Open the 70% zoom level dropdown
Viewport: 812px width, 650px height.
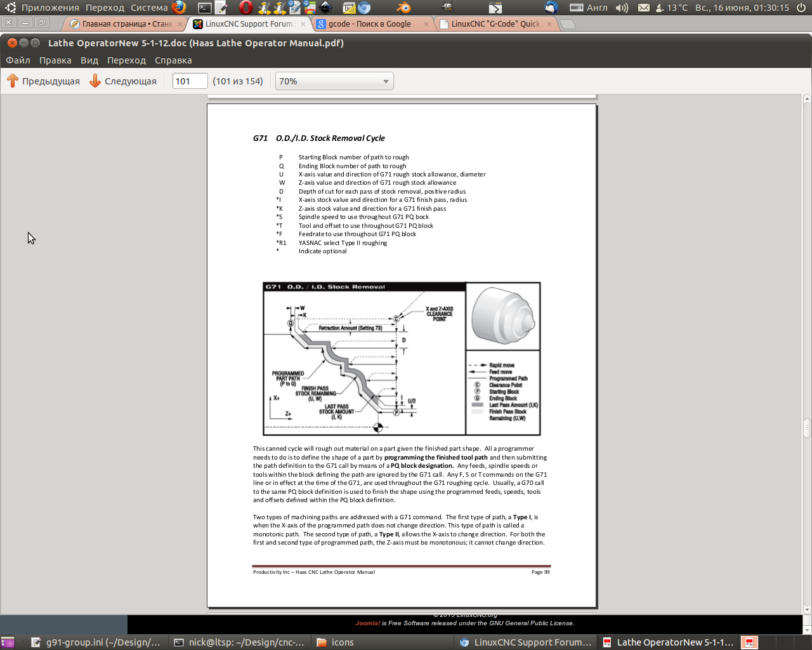(x=334, y=81)
